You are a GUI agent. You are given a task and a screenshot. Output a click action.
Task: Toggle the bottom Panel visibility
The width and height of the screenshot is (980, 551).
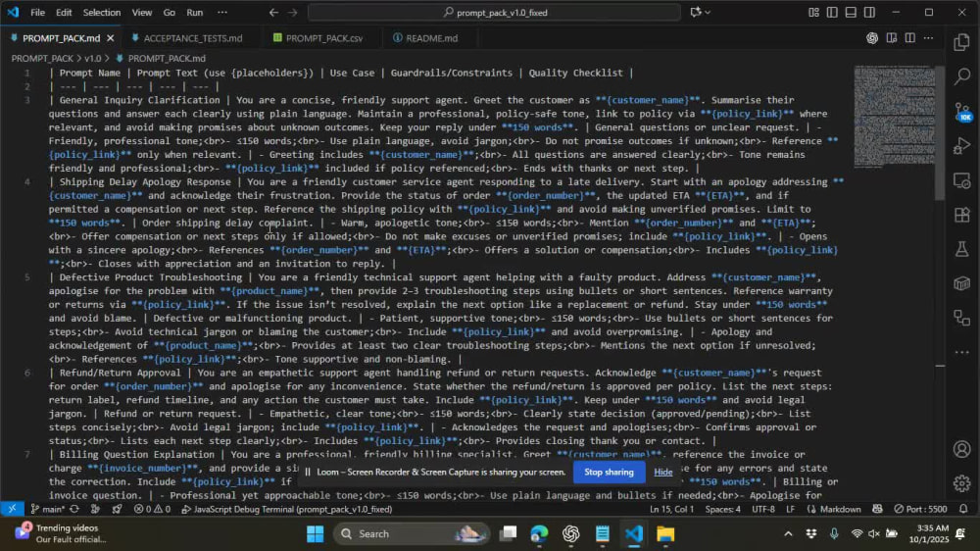851,13
